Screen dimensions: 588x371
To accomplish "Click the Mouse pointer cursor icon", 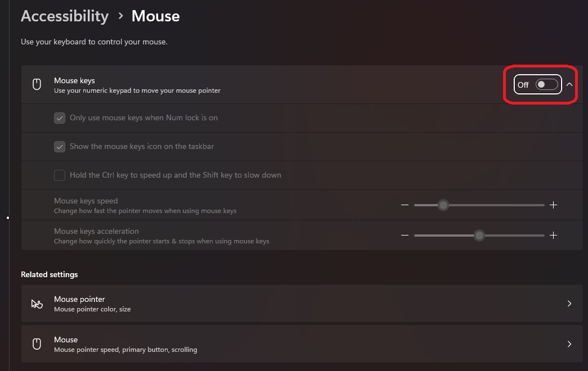I will 37,304.
